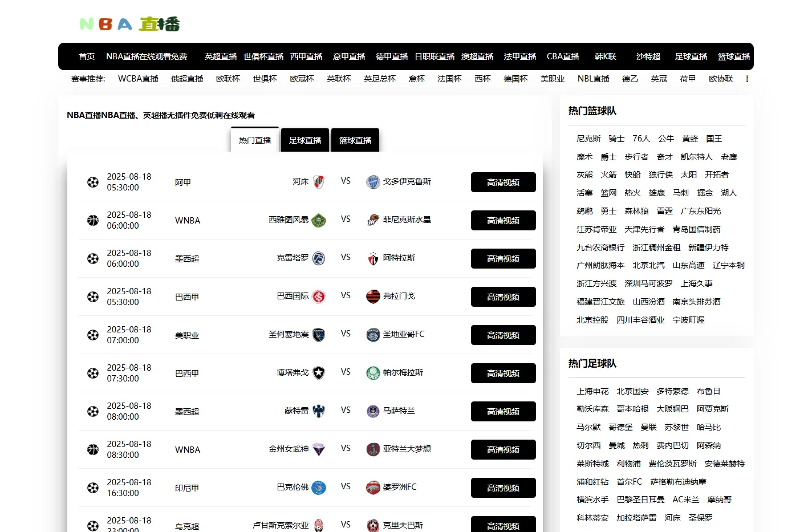Viewport: 812px width, 532px height.
Task: Open the 加拉塔萨雷 team link
Action: tap(636, 518)
